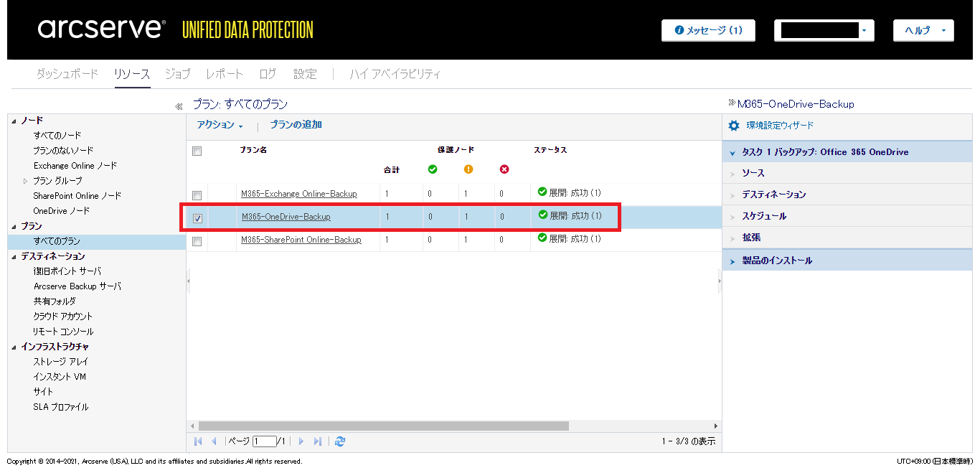The height and width of the screenshot is (468, 980).
Task: Collapse the ノード tree section
Action: pos(14,121)
